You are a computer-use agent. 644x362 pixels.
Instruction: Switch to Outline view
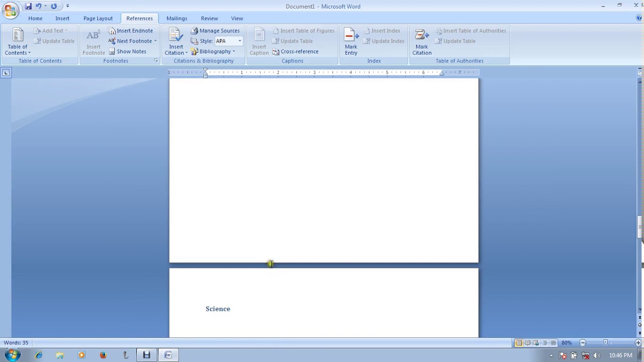[544, 343]
